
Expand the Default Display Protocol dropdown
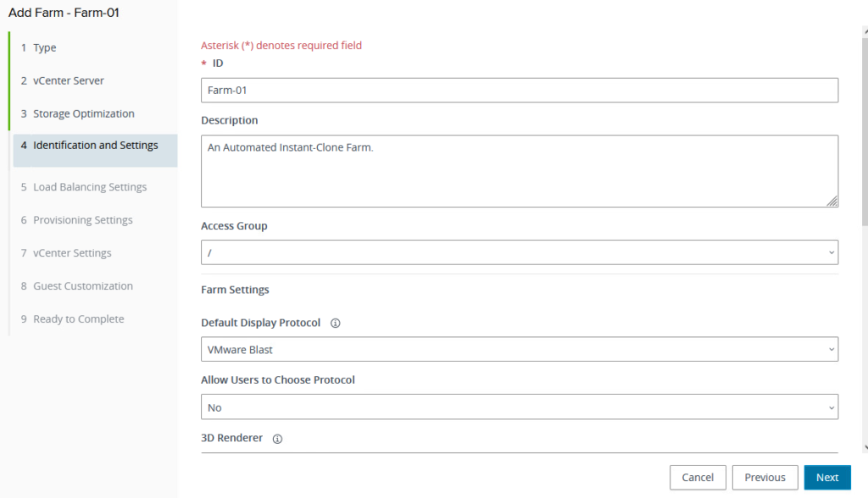519,349
